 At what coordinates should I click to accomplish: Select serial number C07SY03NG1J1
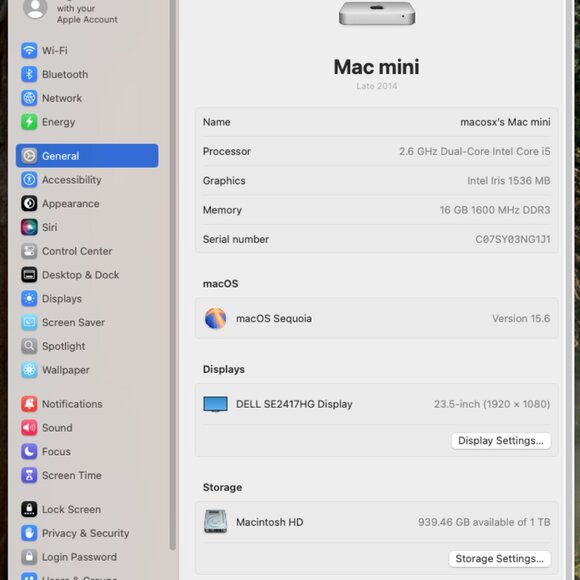click(x=513, y=239)
